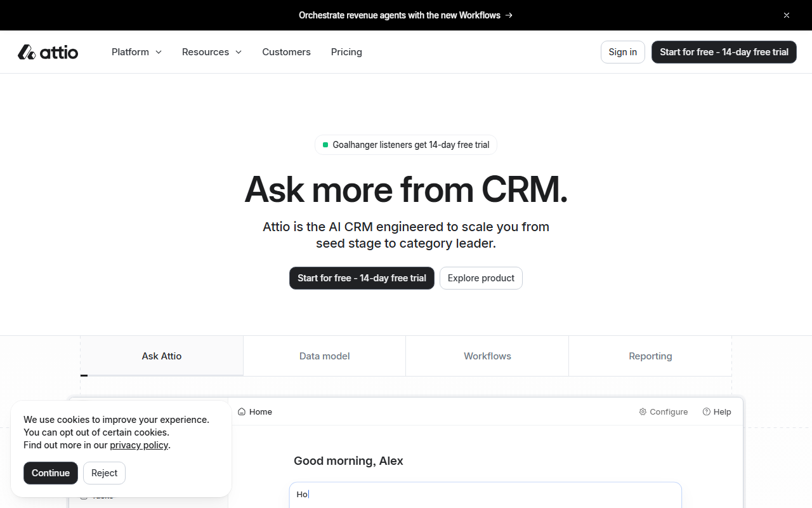Click the Home icon in the app preview
The height and width of the screenshot is (508, 812).
coord(242,412)
